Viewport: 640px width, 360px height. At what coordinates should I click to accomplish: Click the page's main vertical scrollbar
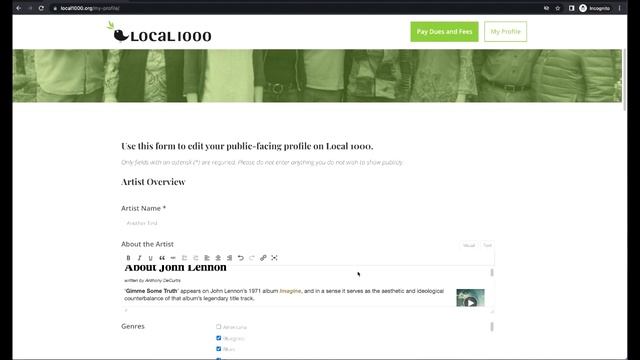(624, 80)
